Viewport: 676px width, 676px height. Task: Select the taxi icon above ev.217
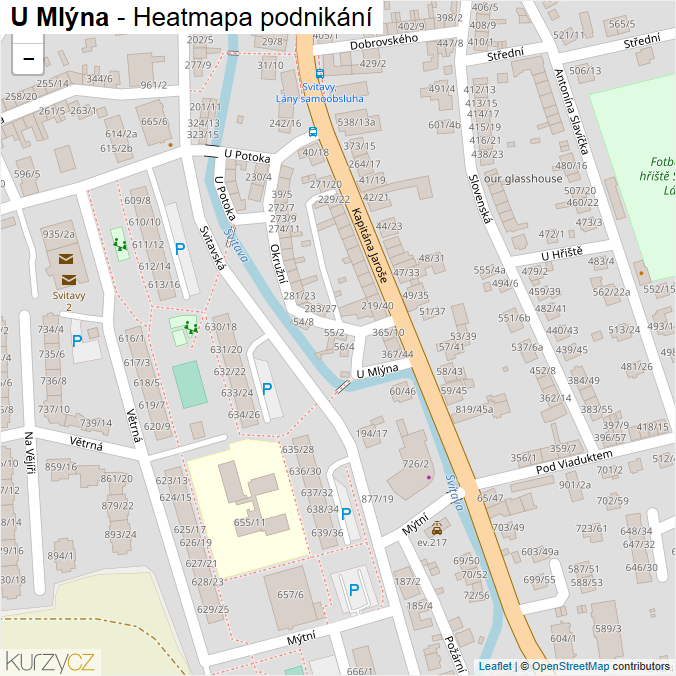437,528
